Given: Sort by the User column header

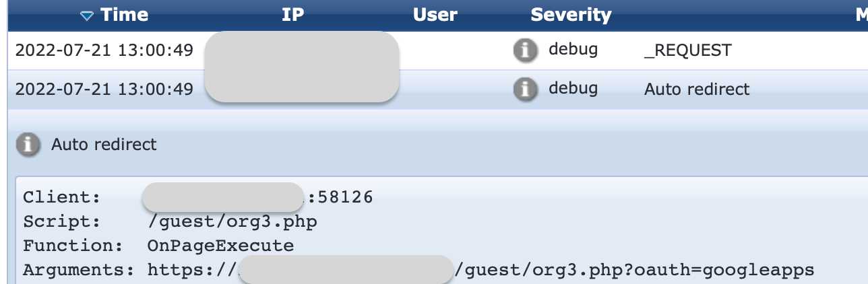Looking at the screenshot, I should (x=435, y=15).
